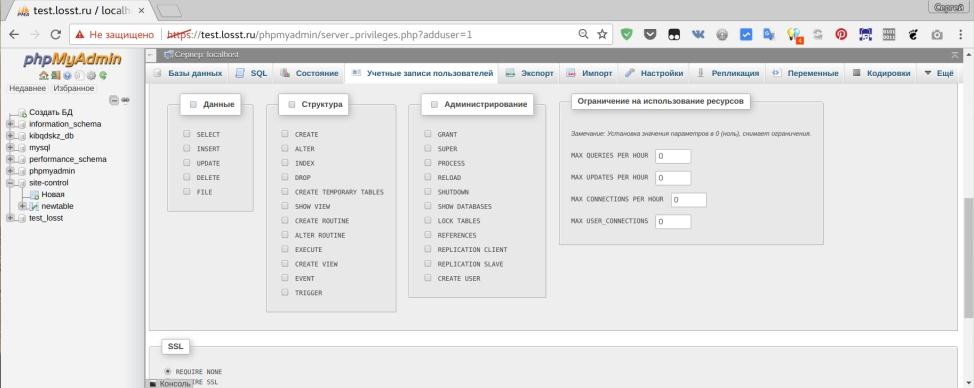Viewport: 974px width, 388px height.
Task: Open Создать БД link
Action: [51, 112]
